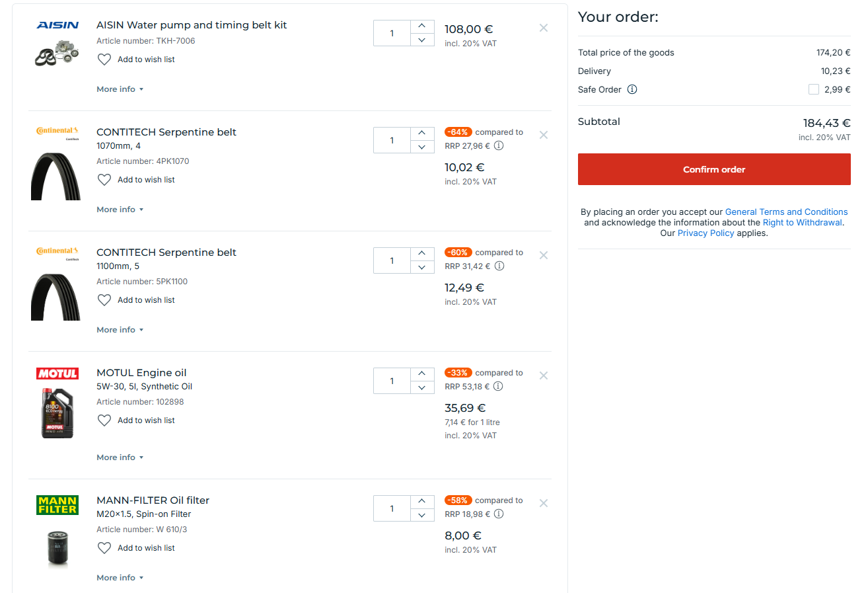Decrease quantity of MOTUL Engine oil
The height and width of the screenshot is (593, 868).
[422, 388]
